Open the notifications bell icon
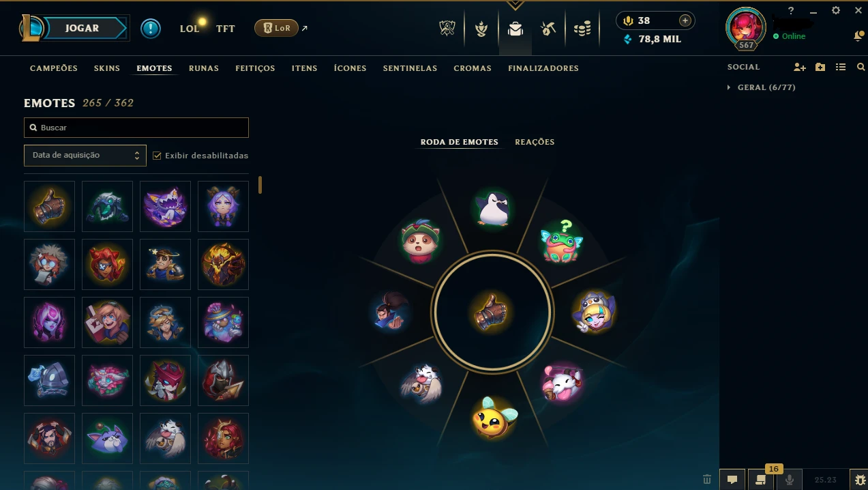 point(858,36)
